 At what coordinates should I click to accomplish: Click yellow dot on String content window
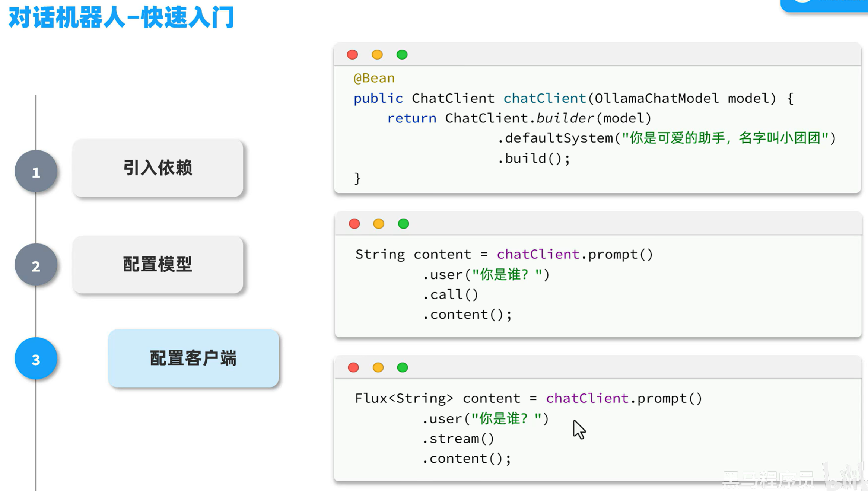(378, 224)
